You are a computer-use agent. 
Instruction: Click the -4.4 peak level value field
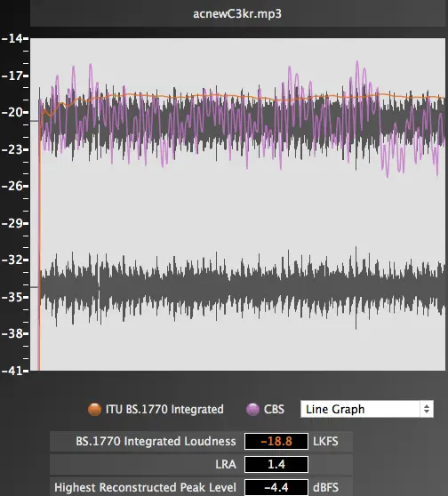pyautogui.click(x=276, y=487)
